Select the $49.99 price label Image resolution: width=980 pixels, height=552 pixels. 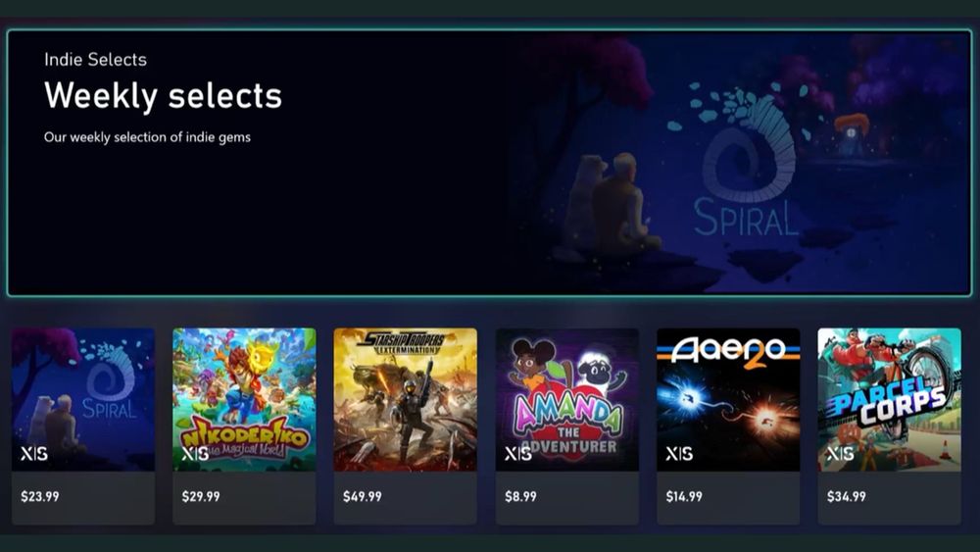363,496
